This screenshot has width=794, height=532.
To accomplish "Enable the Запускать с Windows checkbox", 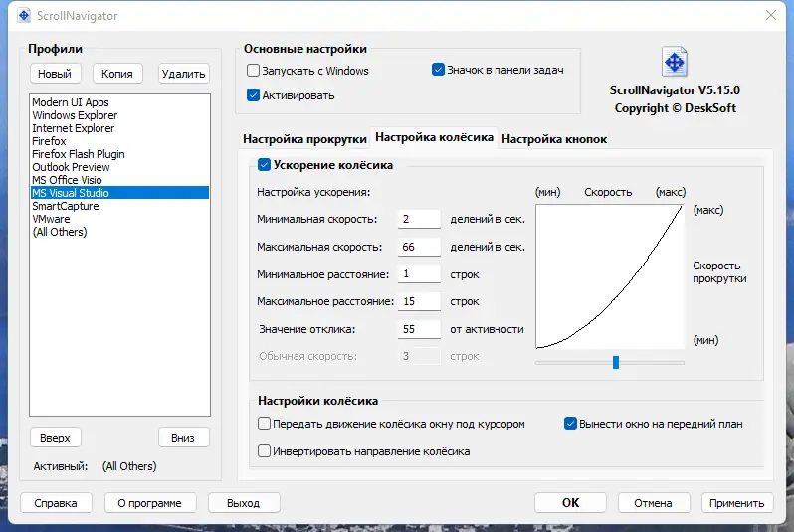I will [x=253, y=70].
